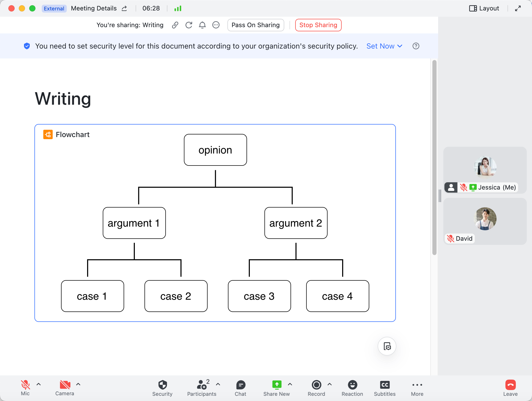Open Meeting Details
This screenshot has height=401, width=532.
click(x=94, y=8)
